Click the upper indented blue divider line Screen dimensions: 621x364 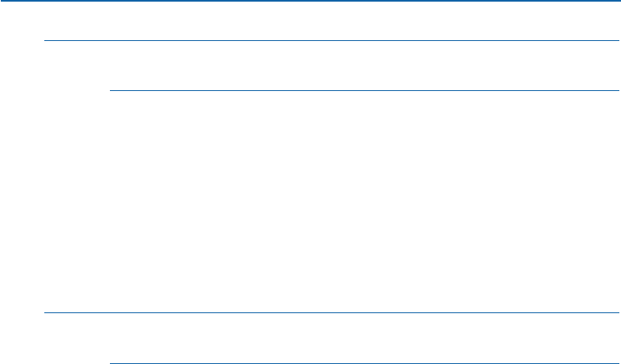363,90
